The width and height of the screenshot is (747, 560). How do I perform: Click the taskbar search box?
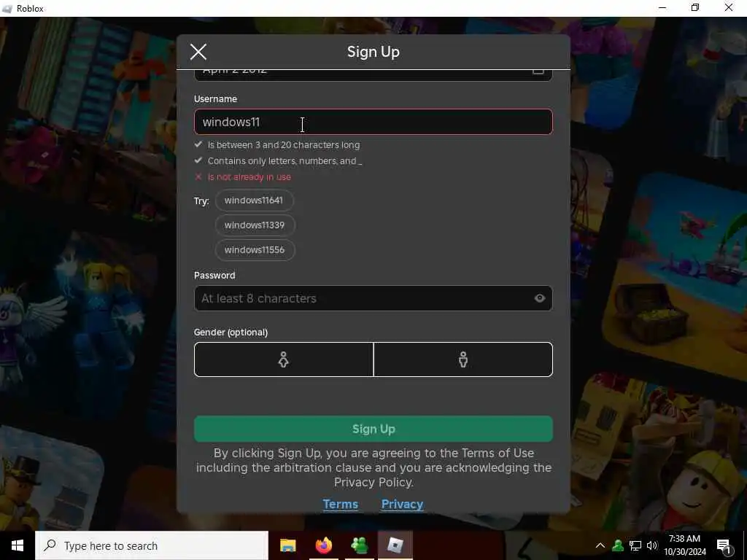(152, 545)
